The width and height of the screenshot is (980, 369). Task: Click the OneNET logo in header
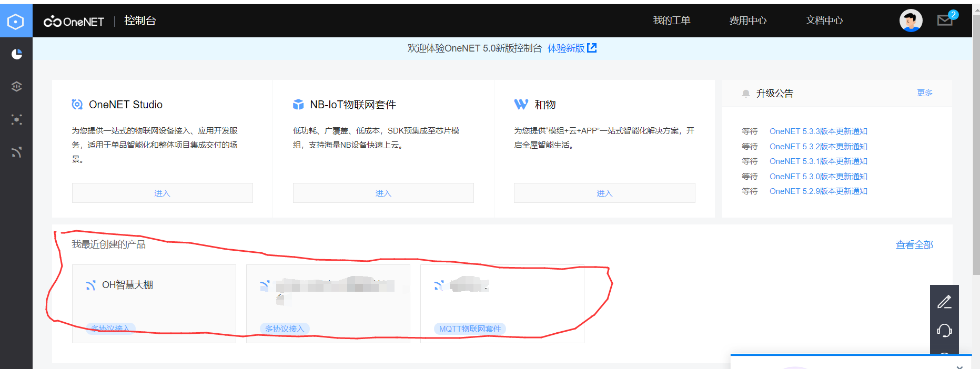[74, 21]
